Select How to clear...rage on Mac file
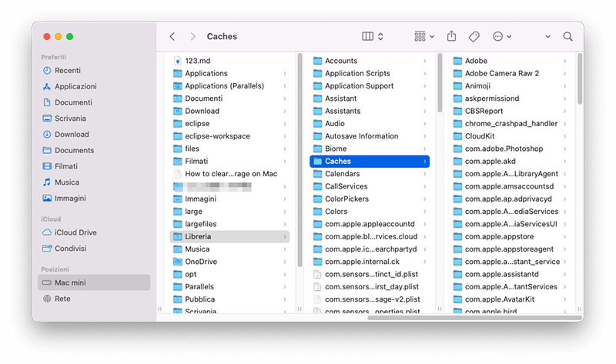This screenshot has width=616, height=364. point(229,174)
